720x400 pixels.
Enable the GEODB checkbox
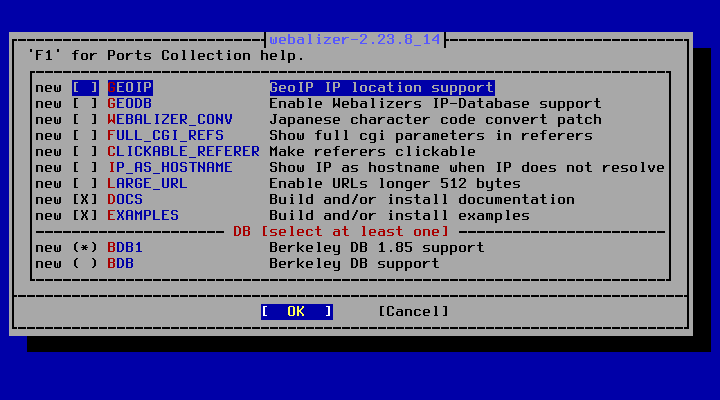coord(85,103)
